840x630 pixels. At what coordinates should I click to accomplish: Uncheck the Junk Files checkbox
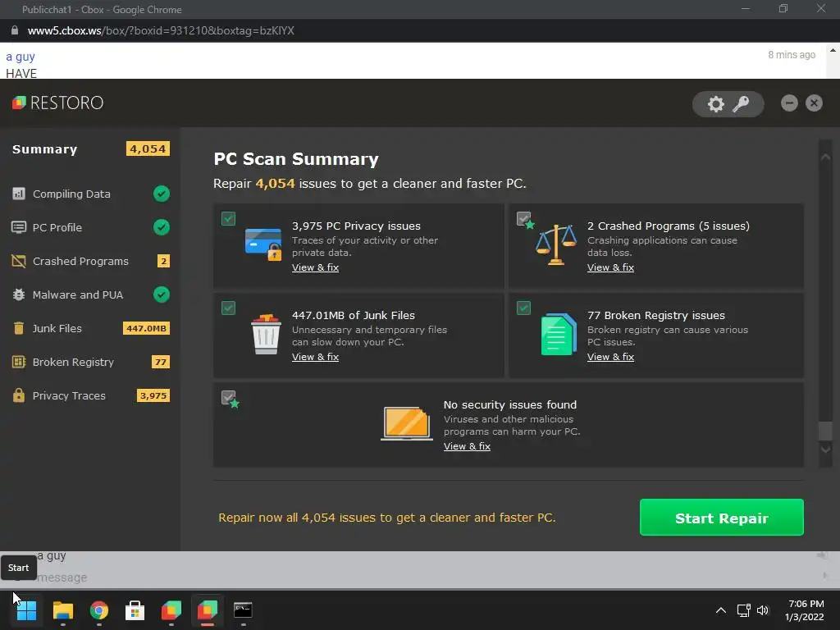click(228, 308)
